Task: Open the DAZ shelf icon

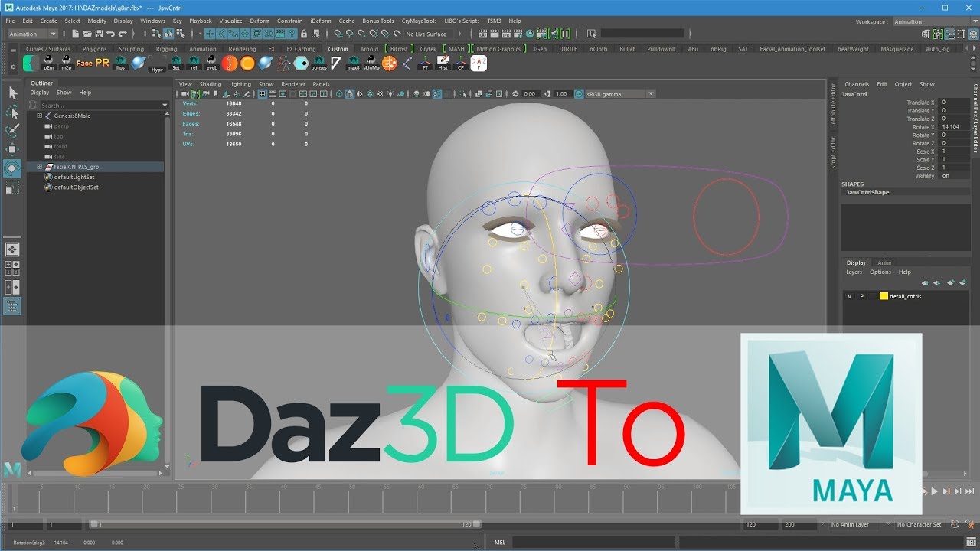Action: pyautogui.click(x=480, y=64)
